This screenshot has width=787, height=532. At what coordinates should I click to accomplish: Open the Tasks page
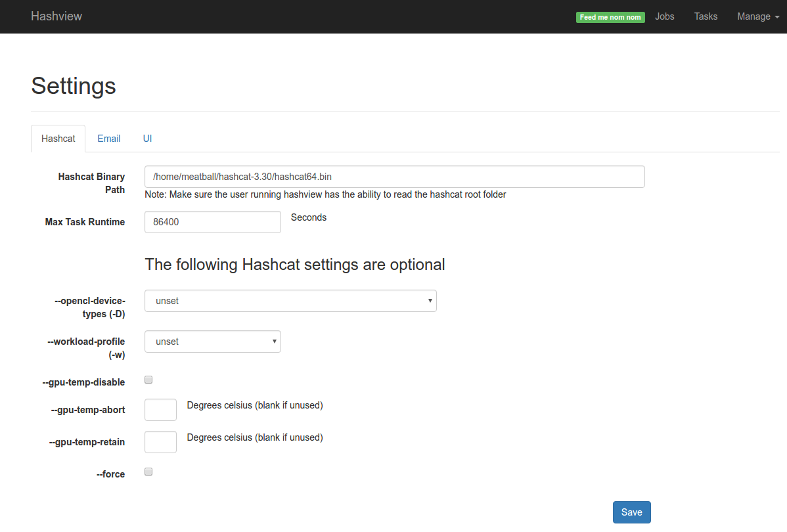706,16
